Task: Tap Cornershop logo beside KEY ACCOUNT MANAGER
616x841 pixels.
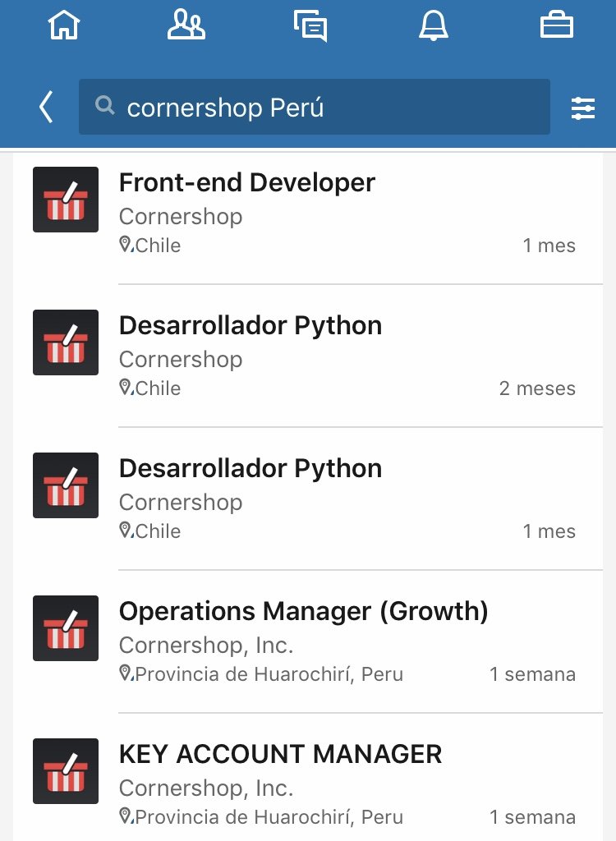Action: tap(66, 771)
